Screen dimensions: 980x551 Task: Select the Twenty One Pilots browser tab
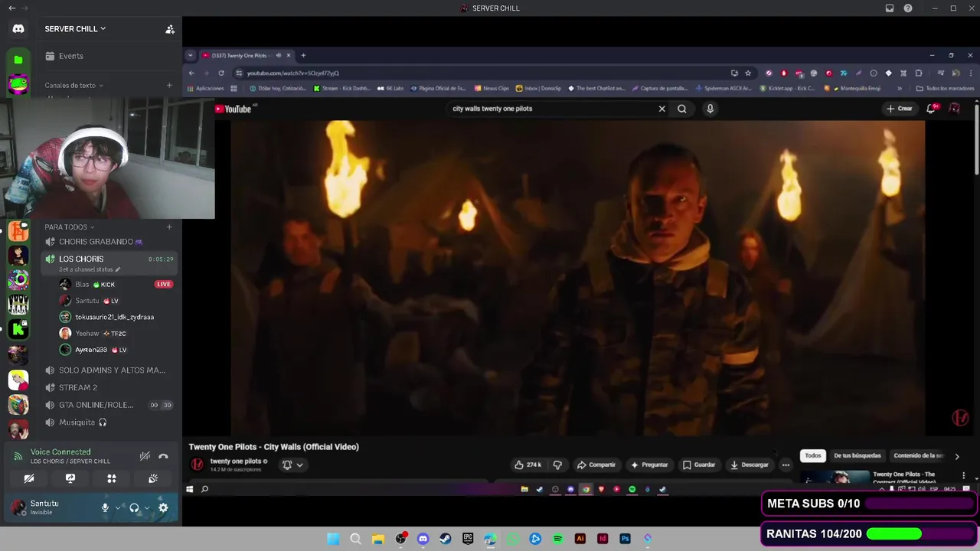pos(245,55)
